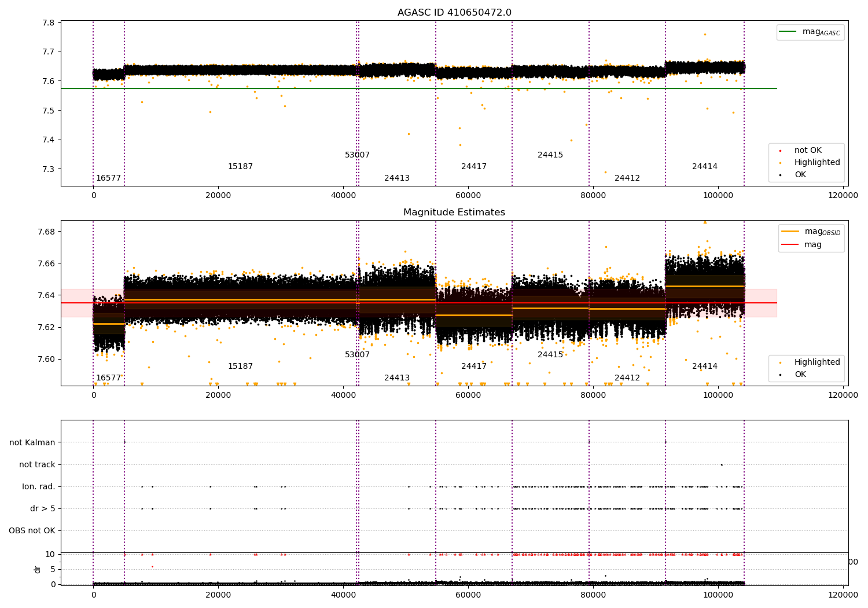
Task: Click obsid label 53007 in Magnitude Estimates plot
Action: (357, 355)
